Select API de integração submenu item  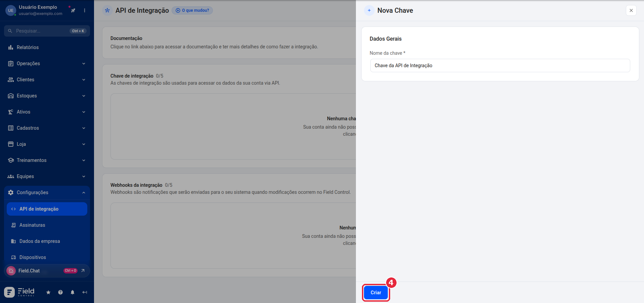(x=47, y=209)
